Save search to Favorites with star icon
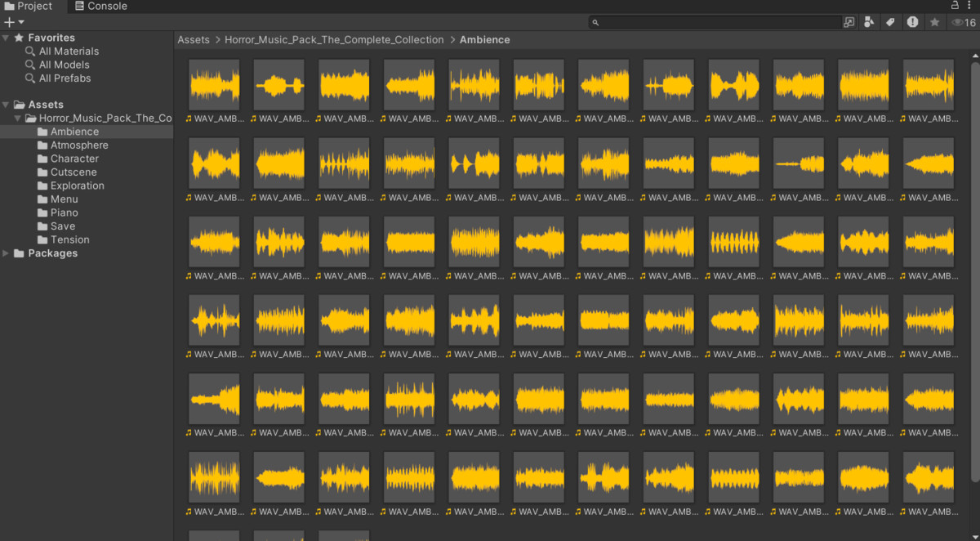The image size is (980, 541). click(x=934, y=23)
